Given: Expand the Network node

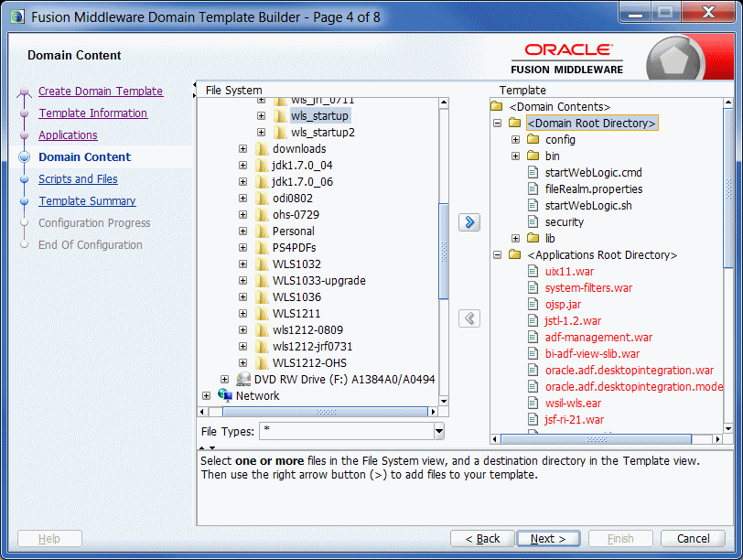Looking at the screenshot, I should coord(206,395).
